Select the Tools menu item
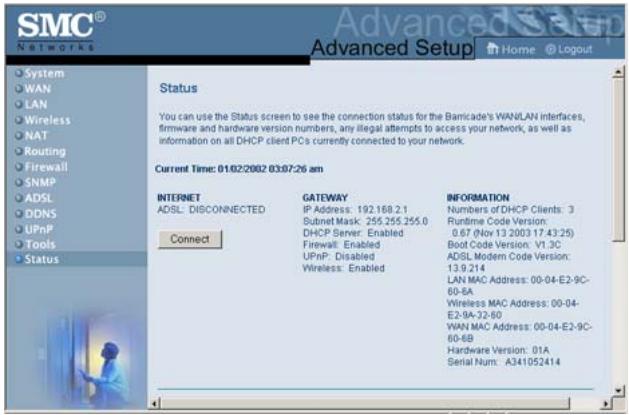This screenshot has width=629, height=415. (x=40, y=244)
